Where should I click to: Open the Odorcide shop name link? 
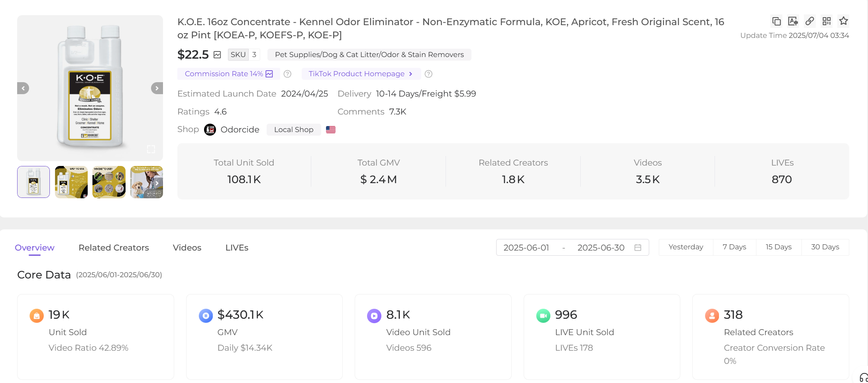[240, 130]
